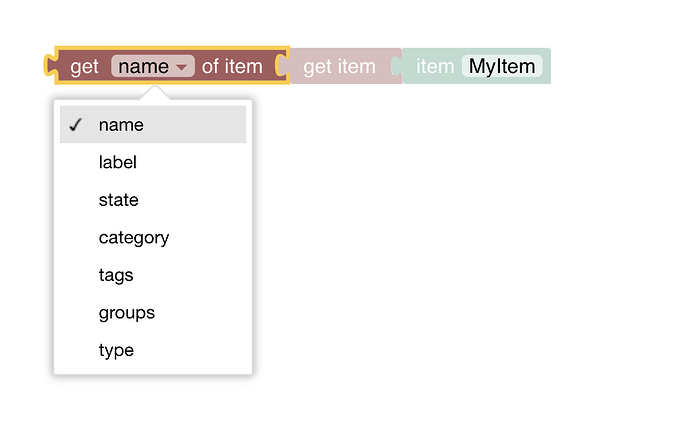Select groups in the attribute menu
The image size is (690, 445).
pyautogui.click(x=127, y=313)
